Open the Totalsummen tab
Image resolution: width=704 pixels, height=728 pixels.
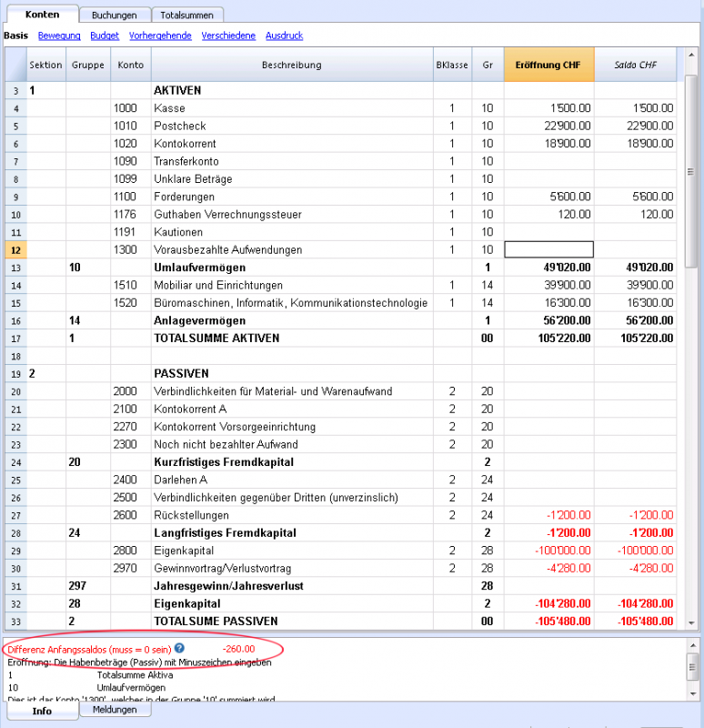187,15
